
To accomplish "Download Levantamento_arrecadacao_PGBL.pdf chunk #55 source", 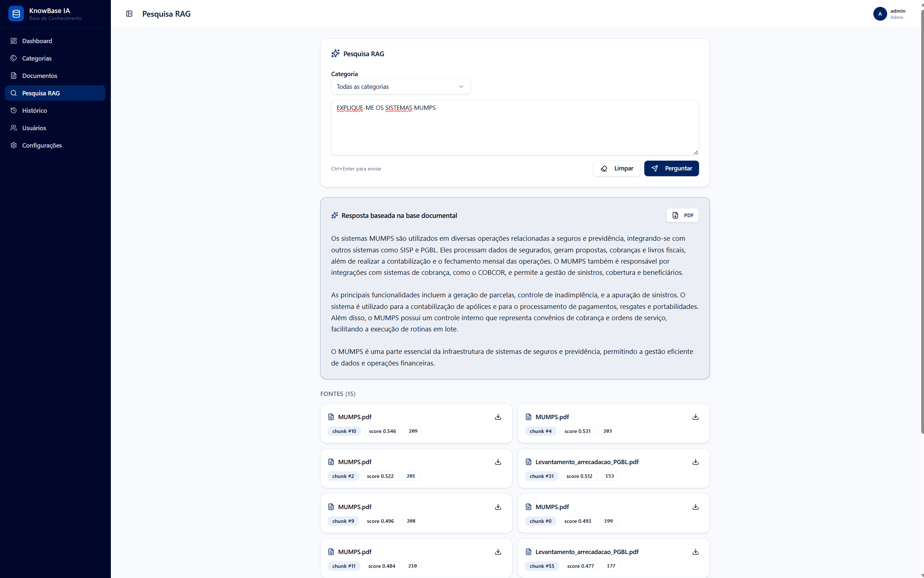I will 695,552.
